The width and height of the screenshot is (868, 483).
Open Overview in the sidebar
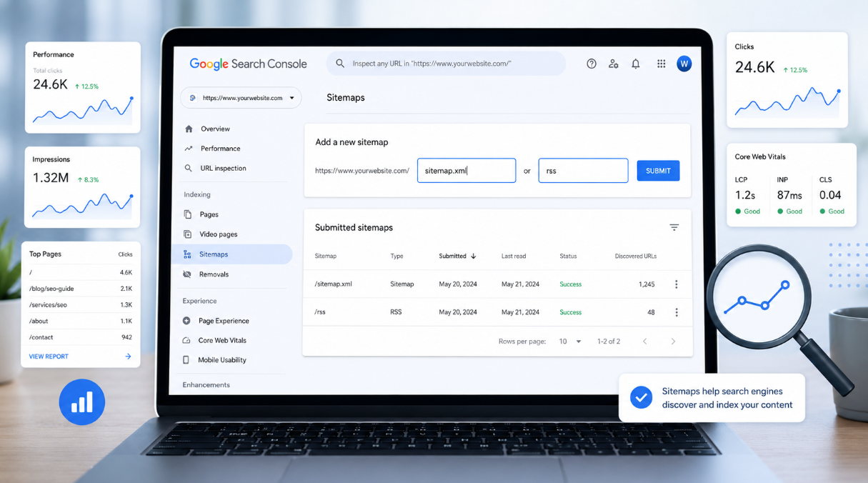(215, 129)
